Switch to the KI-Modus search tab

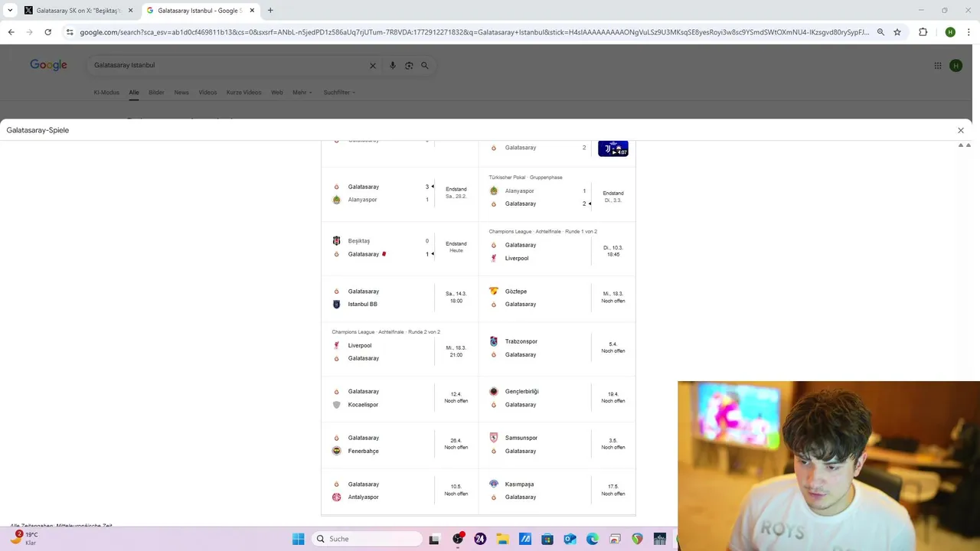pos(106,93)
